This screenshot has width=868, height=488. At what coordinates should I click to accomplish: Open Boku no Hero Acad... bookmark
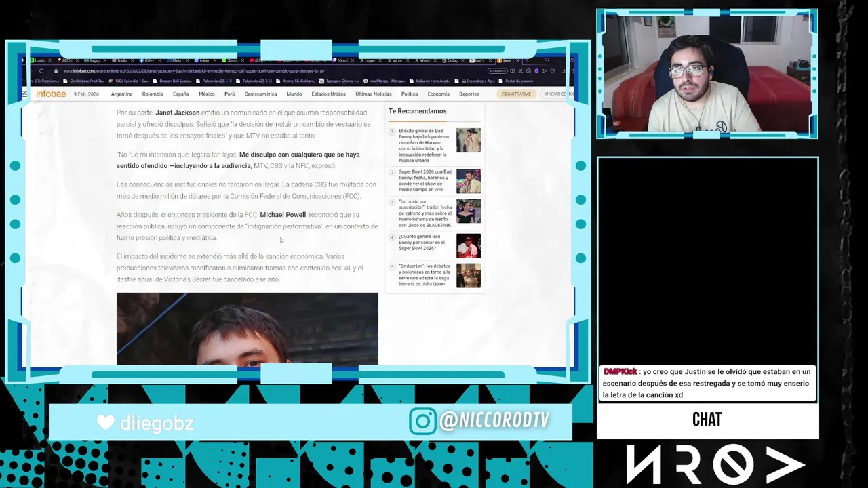[x=431, y=81]
